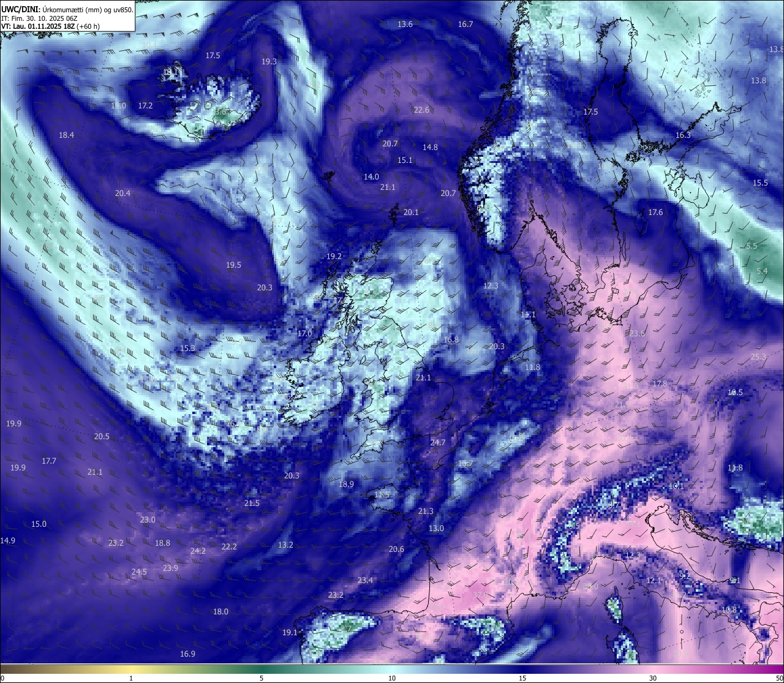
Task: Click the 15.0 value label
Action: pyautogui.click(x=39, y=524)
